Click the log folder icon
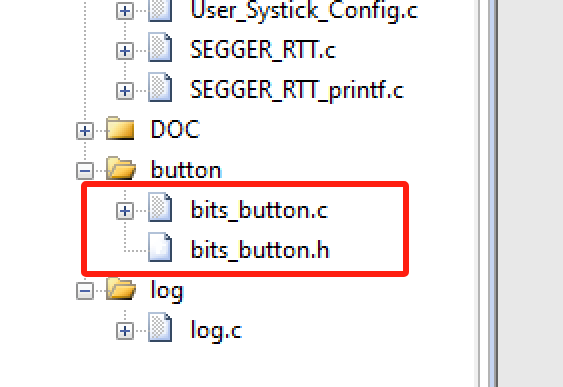Image resolution: width=563 pixels, height=387 pixels. pos(121,289)
